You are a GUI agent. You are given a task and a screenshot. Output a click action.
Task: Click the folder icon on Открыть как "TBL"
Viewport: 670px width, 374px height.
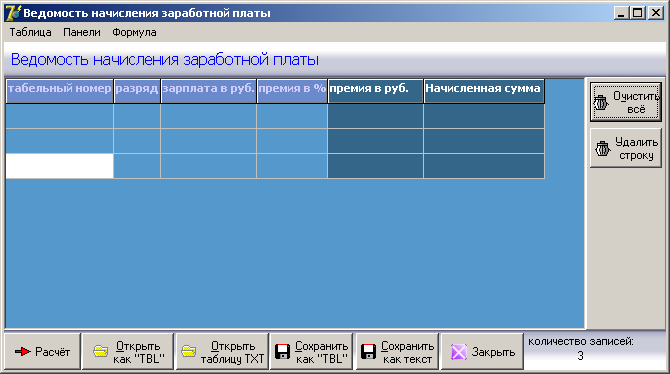[x=100, y=352]
